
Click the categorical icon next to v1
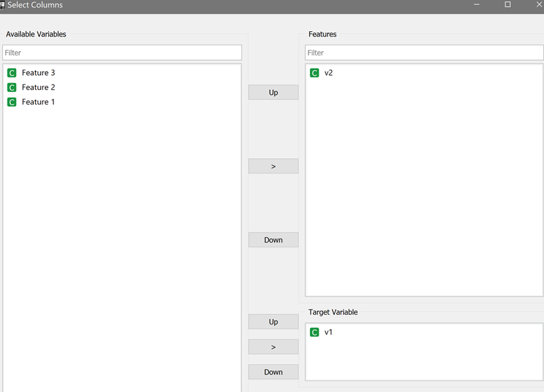point(315,332)
